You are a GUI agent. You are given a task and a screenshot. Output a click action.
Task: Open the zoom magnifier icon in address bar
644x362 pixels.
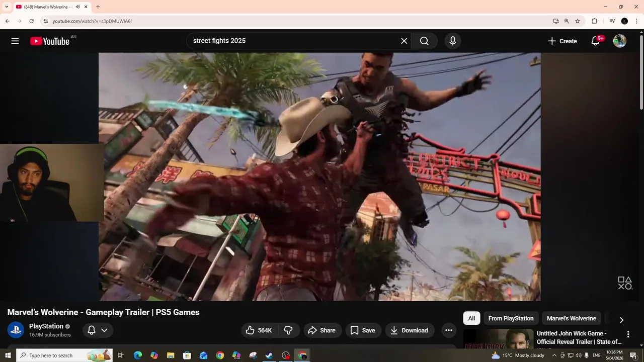[567, 21]
